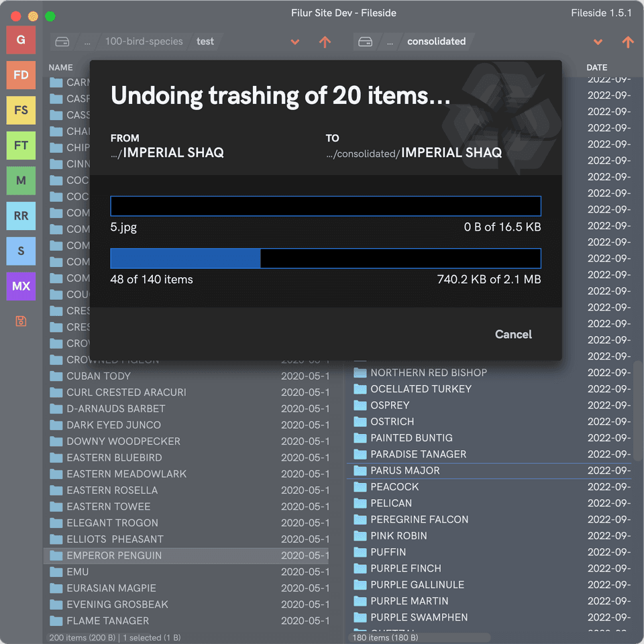644x644 pixels.
Task: Click the EASTERN TOWEE folder icon
Action: coord(56,506)
